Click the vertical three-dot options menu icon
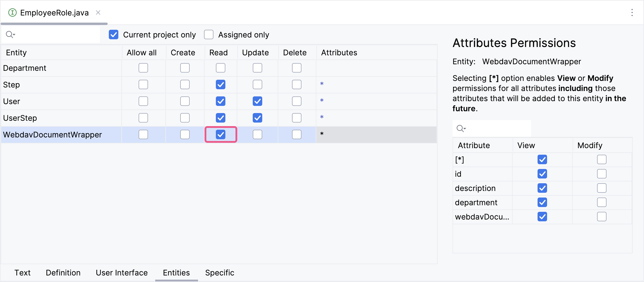 (x=632, y=12)
